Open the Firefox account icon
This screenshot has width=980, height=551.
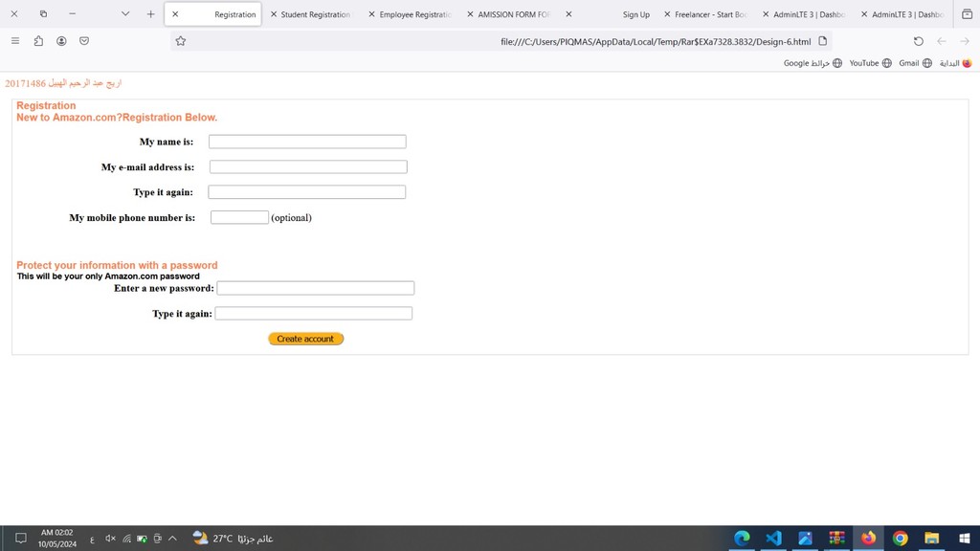[61, 40]
